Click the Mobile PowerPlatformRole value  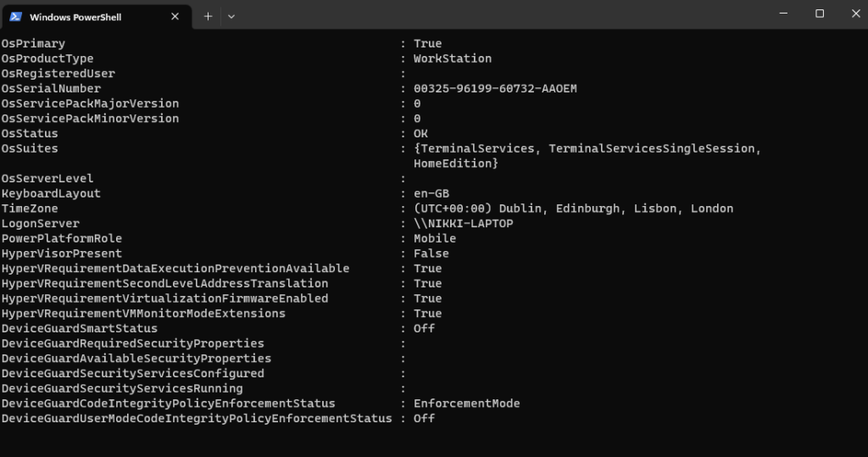[x=435, y=238]
